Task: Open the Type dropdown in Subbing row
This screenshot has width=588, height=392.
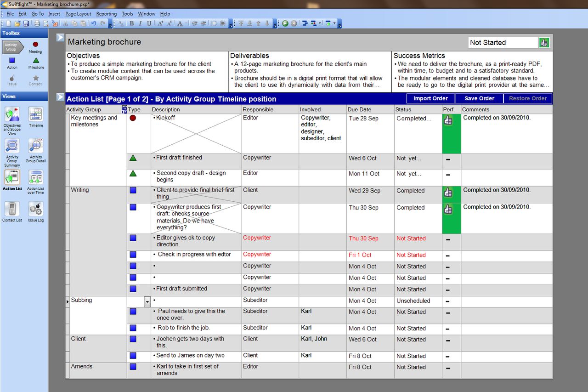Action: (x=147, y=301)
